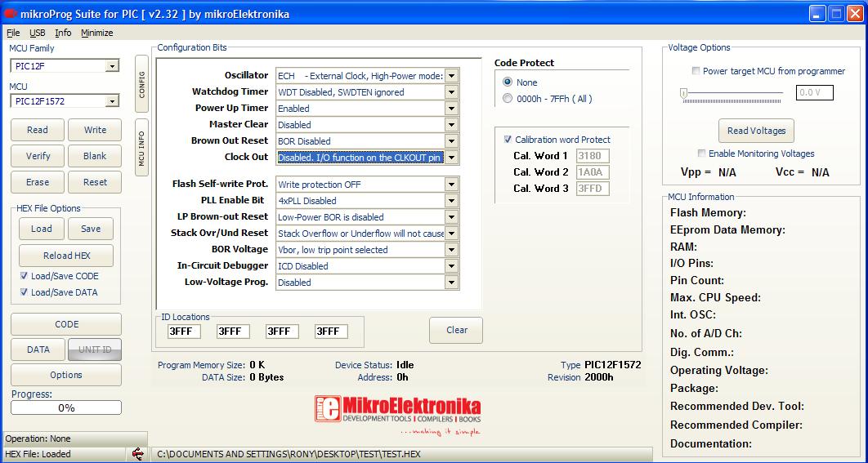
Task: Open the File menu
Action: coord(13,33)
